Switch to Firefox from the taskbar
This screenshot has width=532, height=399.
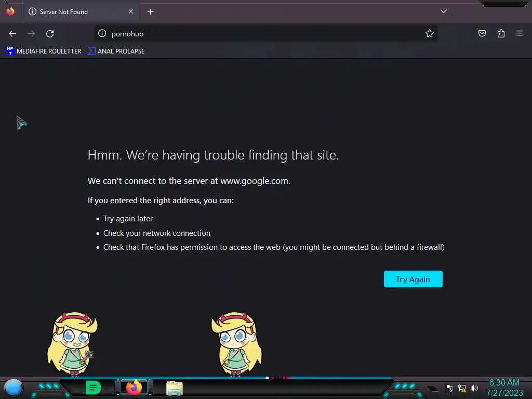pos(134,388)
